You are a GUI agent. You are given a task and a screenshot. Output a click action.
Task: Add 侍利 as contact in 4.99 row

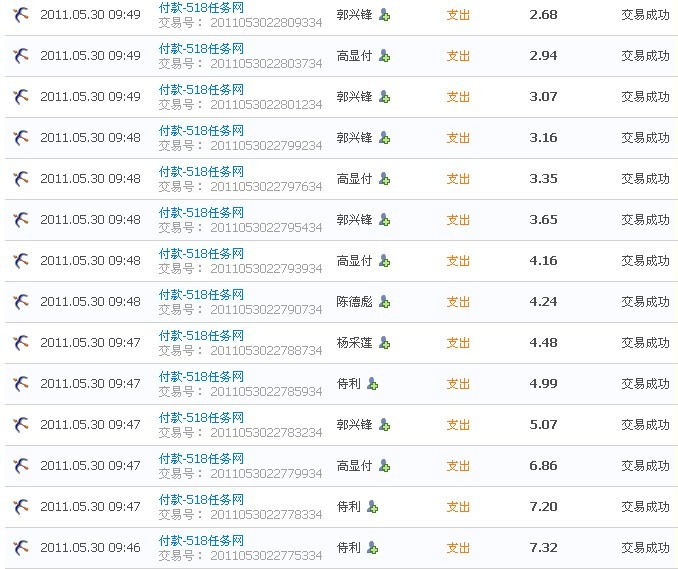[x=372, y=384]
